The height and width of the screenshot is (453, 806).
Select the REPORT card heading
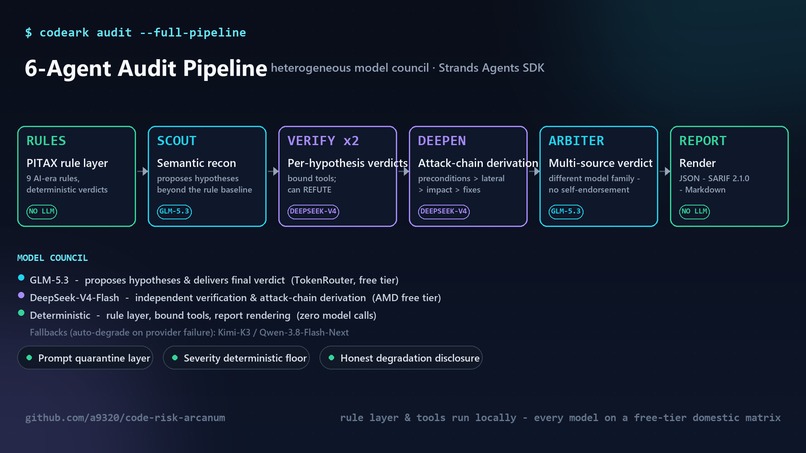click(x=703, y=141)
